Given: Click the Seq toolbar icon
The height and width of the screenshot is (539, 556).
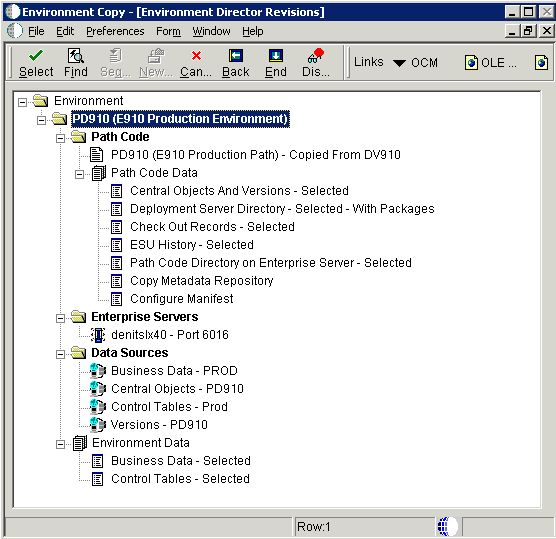Looking at the screenshot, I should pos(115,56).
